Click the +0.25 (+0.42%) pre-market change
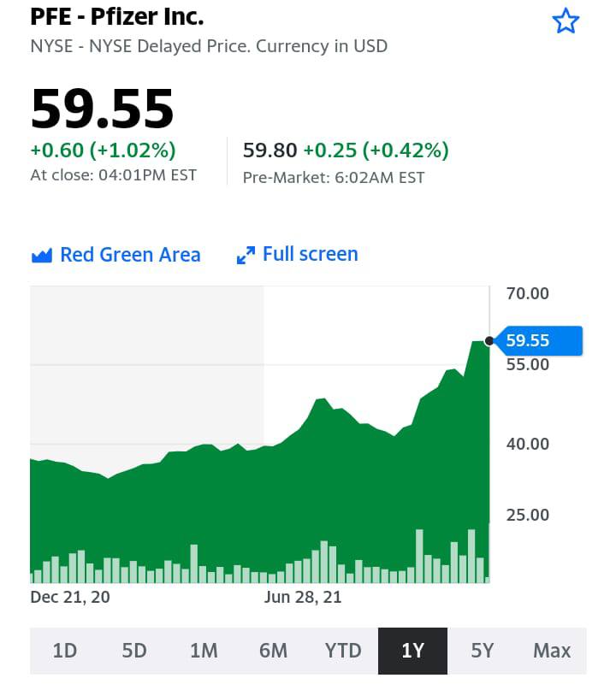Image resolution: width=616 pixels, height=690 pixels. tap(376, 150)
